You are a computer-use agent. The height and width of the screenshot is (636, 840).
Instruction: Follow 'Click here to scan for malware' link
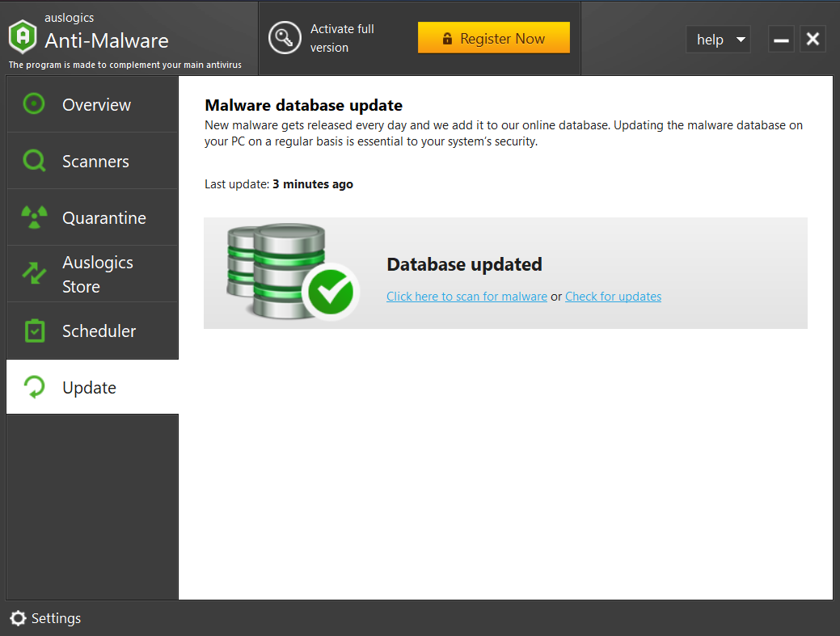466,297
